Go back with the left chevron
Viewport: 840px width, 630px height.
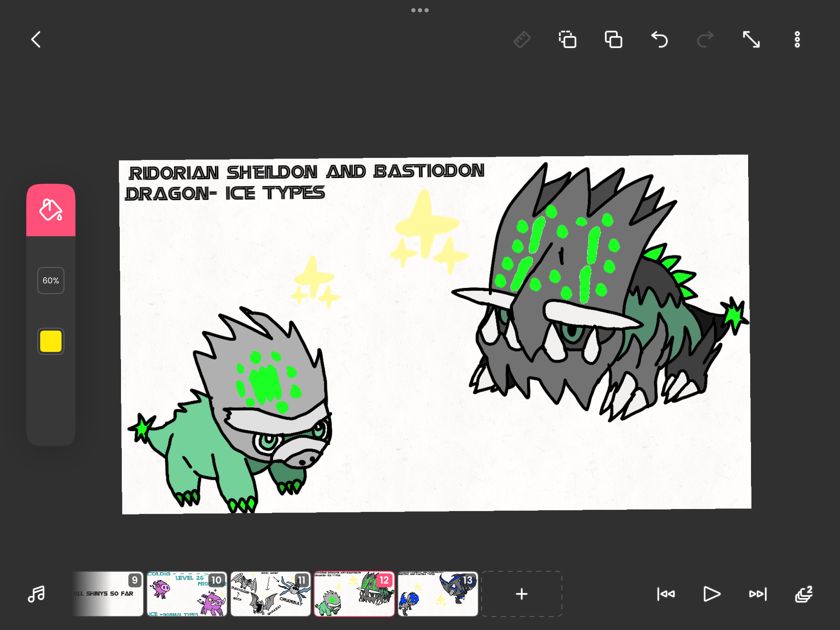point(36,39)
